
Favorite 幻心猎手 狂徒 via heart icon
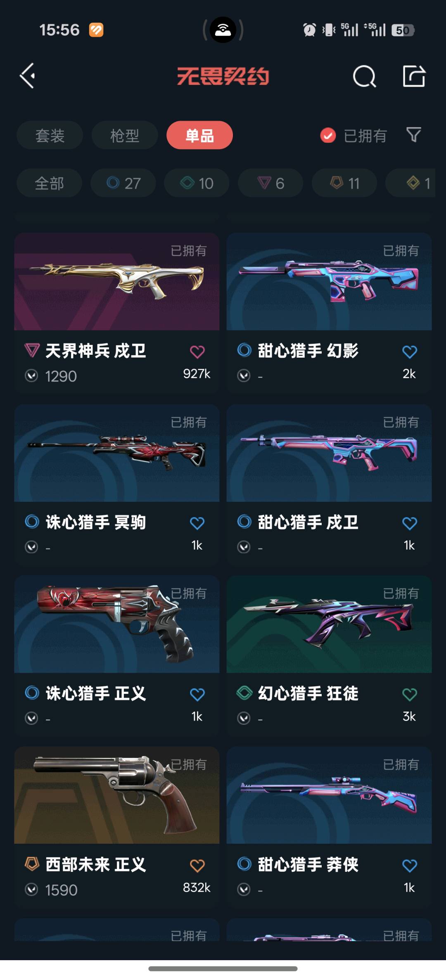tap(409, 694)
